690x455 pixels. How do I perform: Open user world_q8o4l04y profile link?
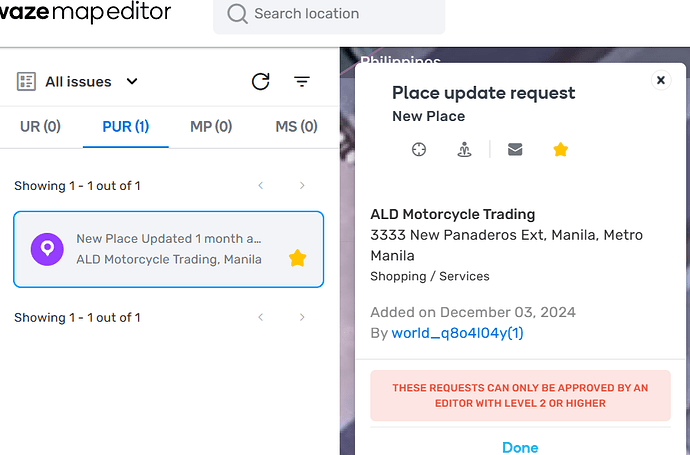click(x=457, y=333)
